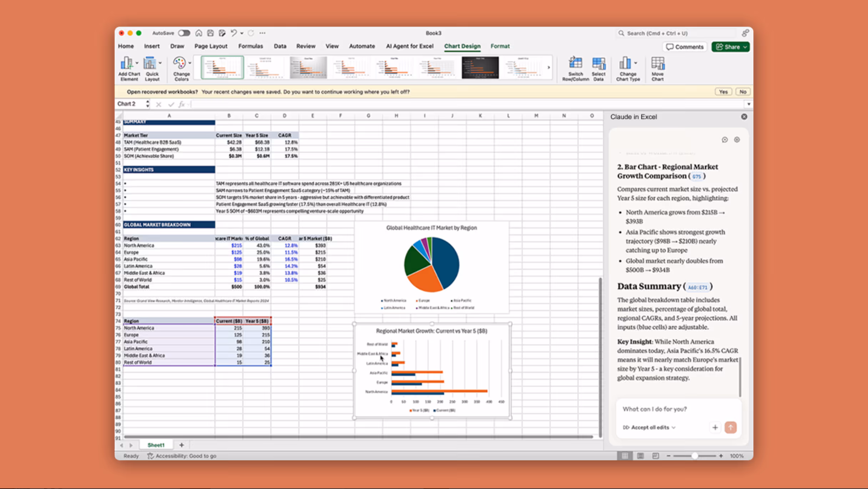Adjust the zoom slider
The height and width of the screenshot is (489, 868).
click(694, 456)
